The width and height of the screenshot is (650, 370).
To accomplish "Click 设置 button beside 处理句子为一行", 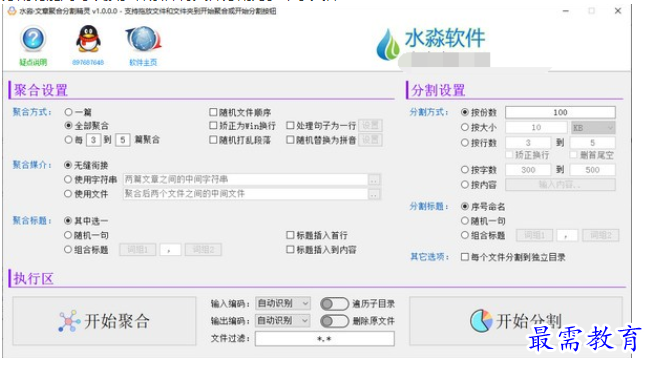I will pos(370,125).
